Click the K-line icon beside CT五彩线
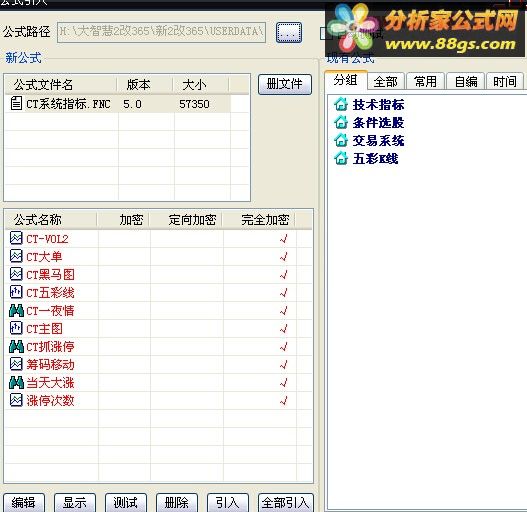This screenshot has width=527, height=512. (16, 292)
